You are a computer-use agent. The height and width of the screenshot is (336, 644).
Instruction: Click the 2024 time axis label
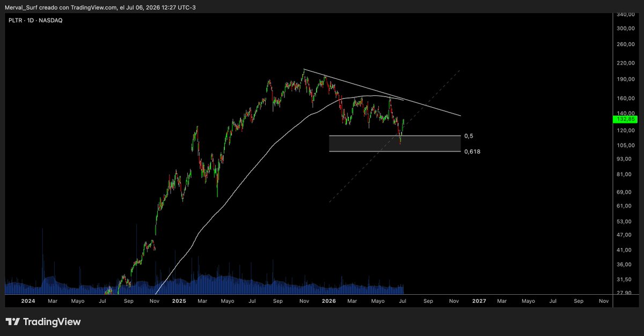28,301
